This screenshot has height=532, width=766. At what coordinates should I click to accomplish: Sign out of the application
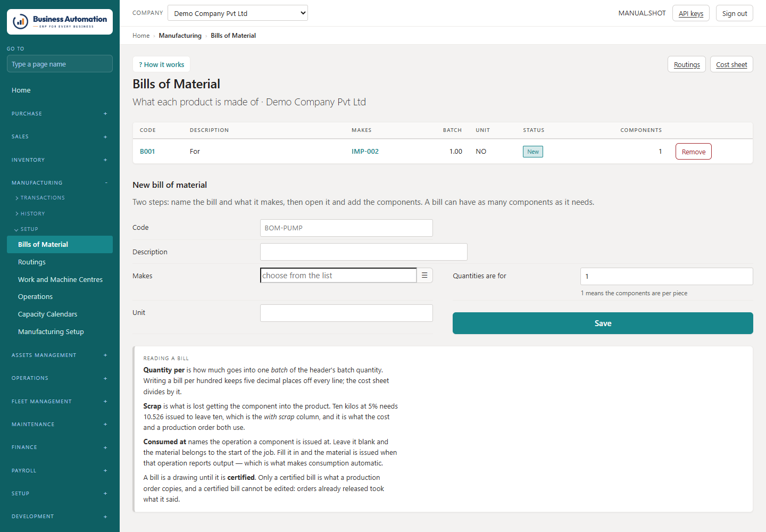(735, 13)
